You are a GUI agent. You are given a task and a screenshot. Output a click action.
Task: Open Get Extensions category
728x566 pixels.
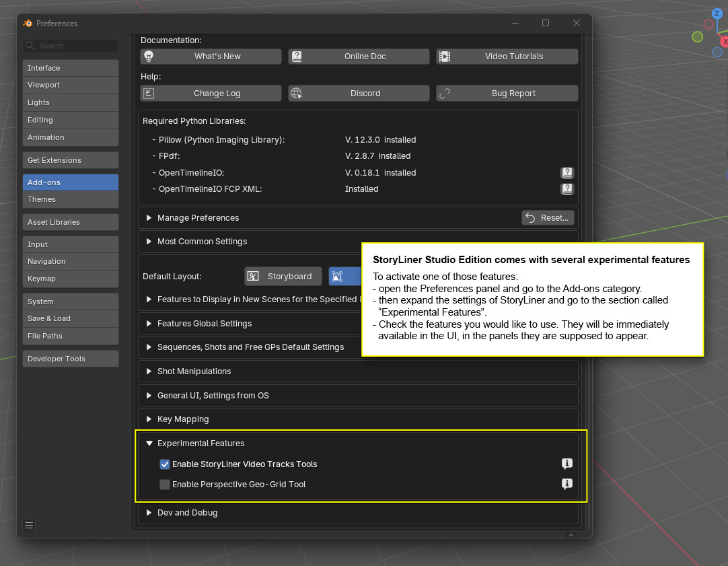click(71, 160)
